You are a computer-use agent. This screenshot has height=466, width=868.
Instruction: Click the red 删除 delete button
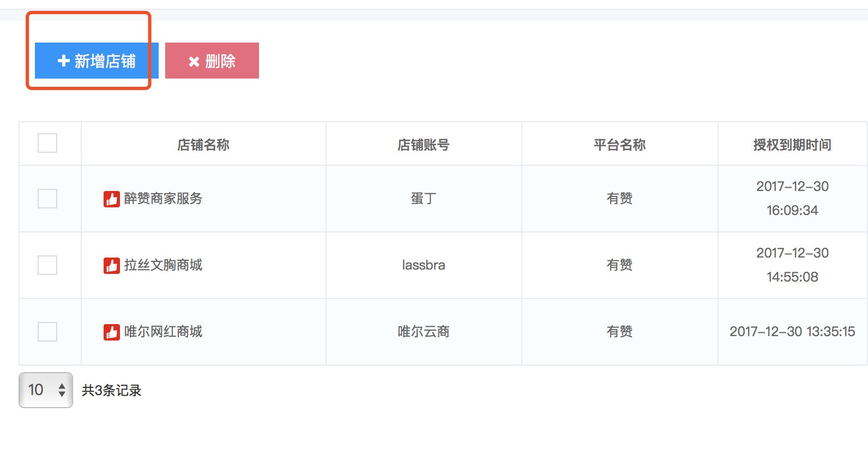(x=212, y=61)
